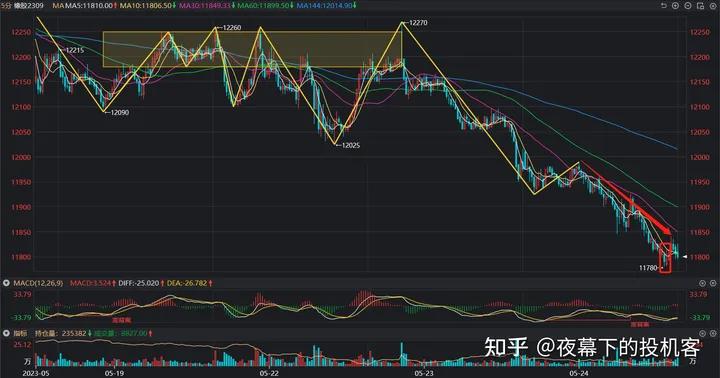Click the 11780 lowest price label

pyautogui.click(x=648, y=268)
